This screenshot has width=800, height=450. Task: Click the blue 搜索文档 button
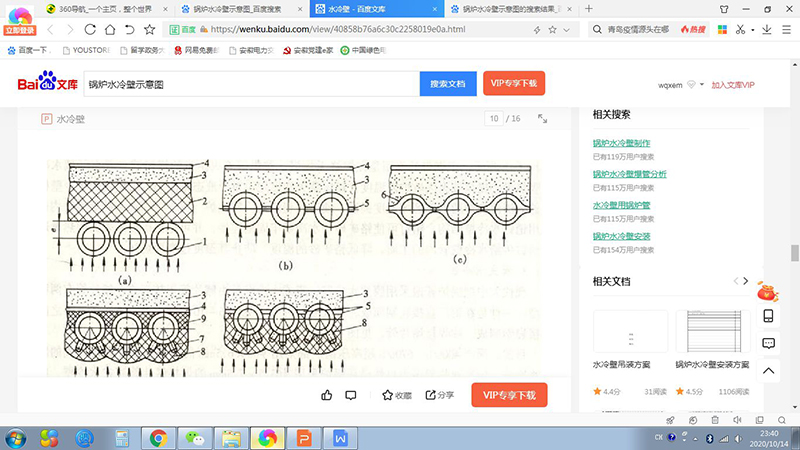447,84
